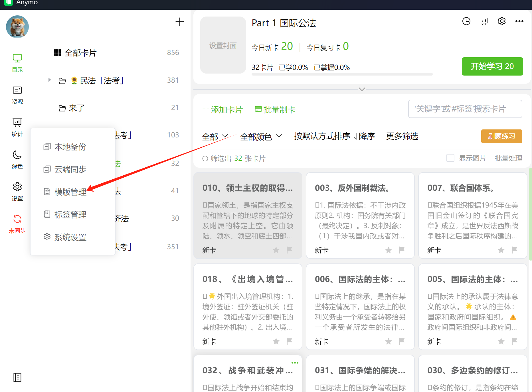Click the notes list icon at sidebar bottom
This screenshot has height=392, width=532.
pos(17,377)
